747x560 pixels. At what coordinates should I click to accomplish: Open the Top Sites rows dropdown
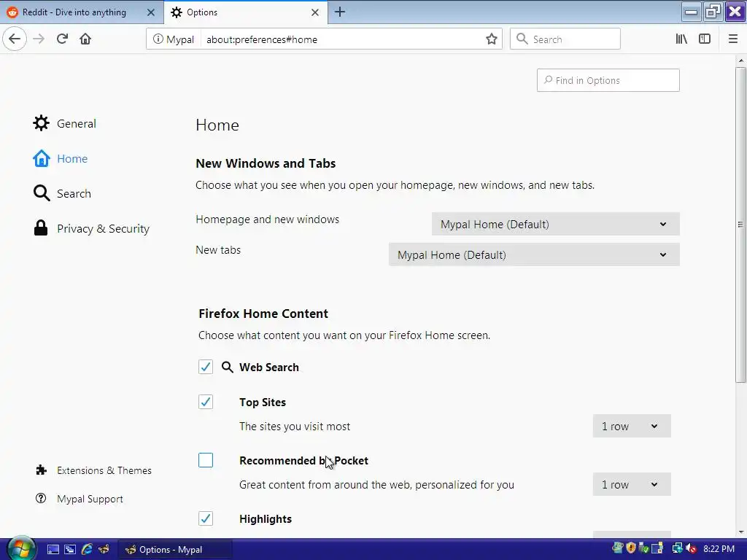(x=632, y=426)
